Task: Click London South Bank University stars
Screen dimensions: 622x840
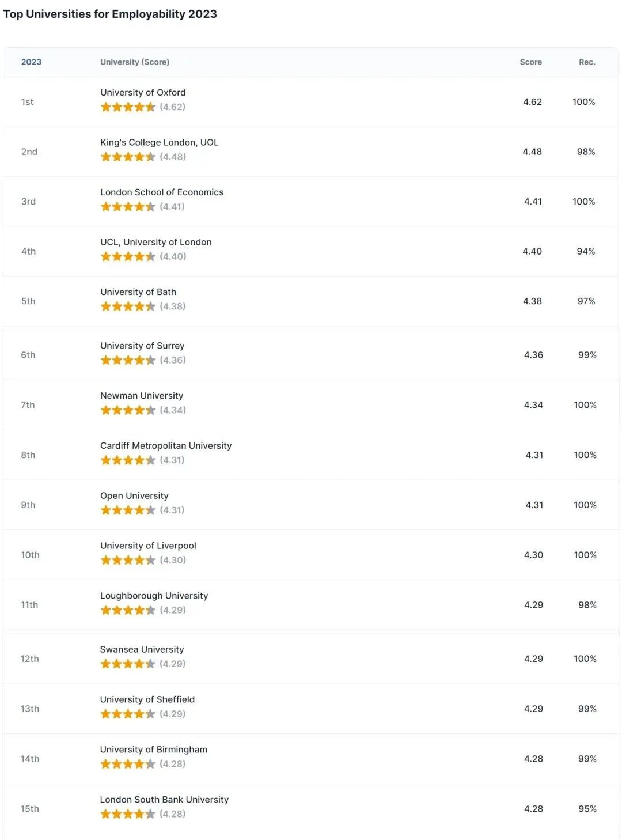Action: tap(128, 814)
